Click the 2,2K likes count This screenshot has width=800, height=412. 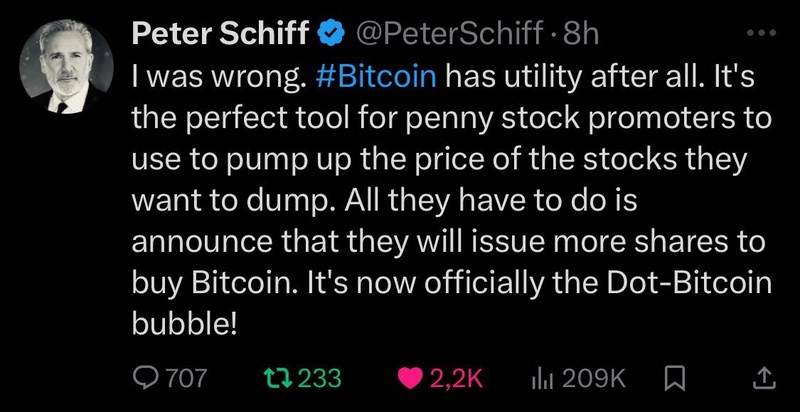(456, 378)
